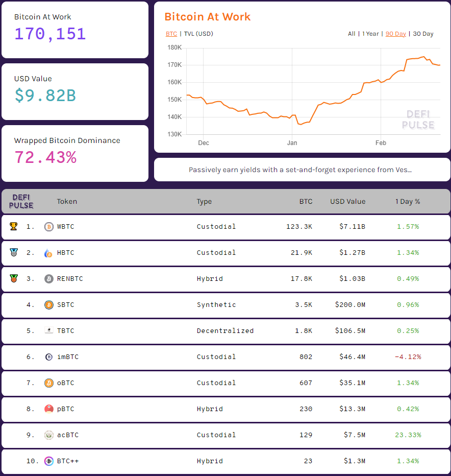This screenshot has width=451, height=476.
Task: Select the pBTC token icon
Action: pyautogui.click(x=48, y=409)
